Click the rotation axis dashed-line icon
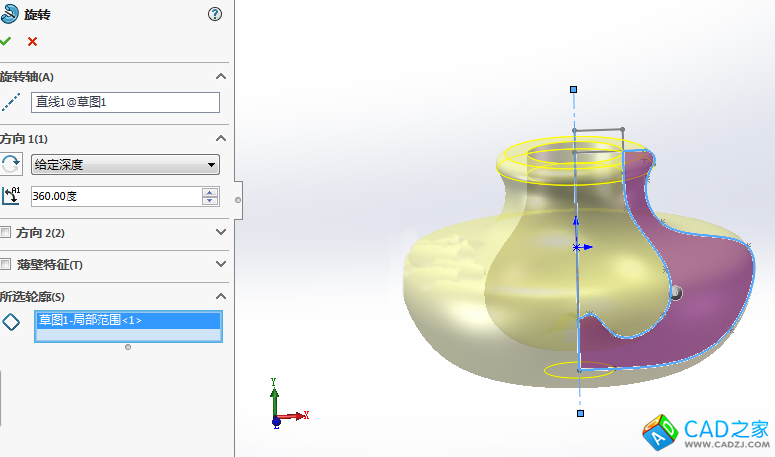Screen dimensions: 775x457 (11, 102)
